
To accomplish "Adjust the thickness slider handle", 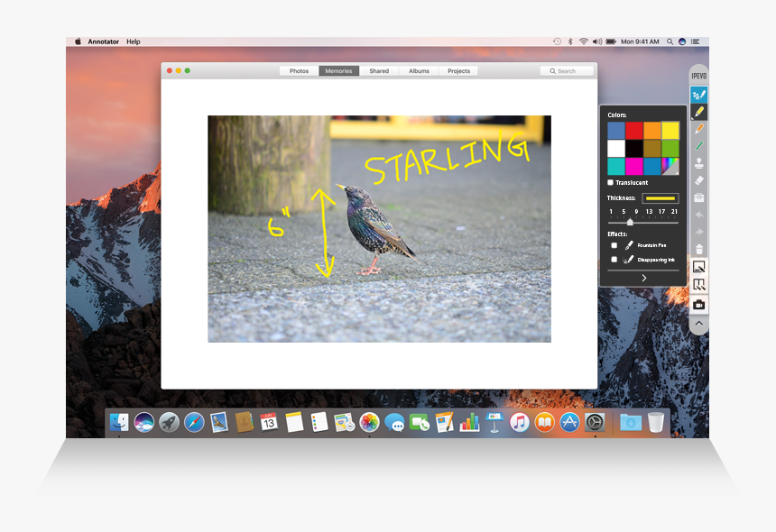I will [x=630, y=223].
